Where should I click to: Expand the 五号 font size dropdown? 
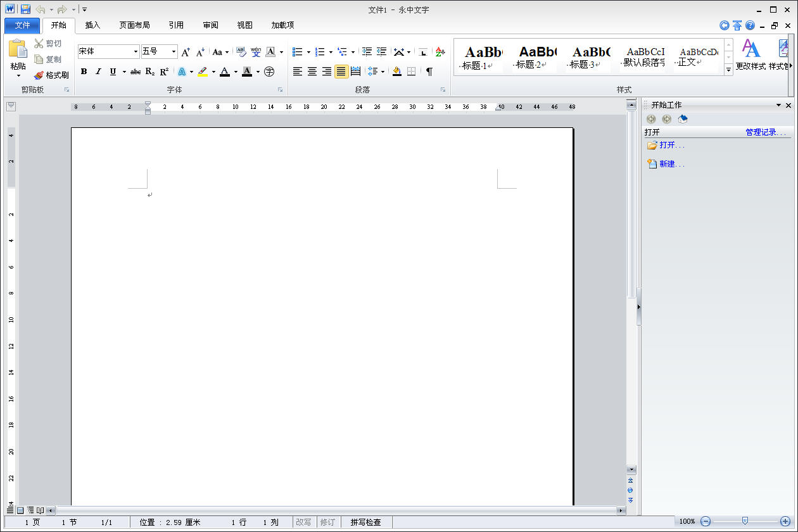pos(174,52)
